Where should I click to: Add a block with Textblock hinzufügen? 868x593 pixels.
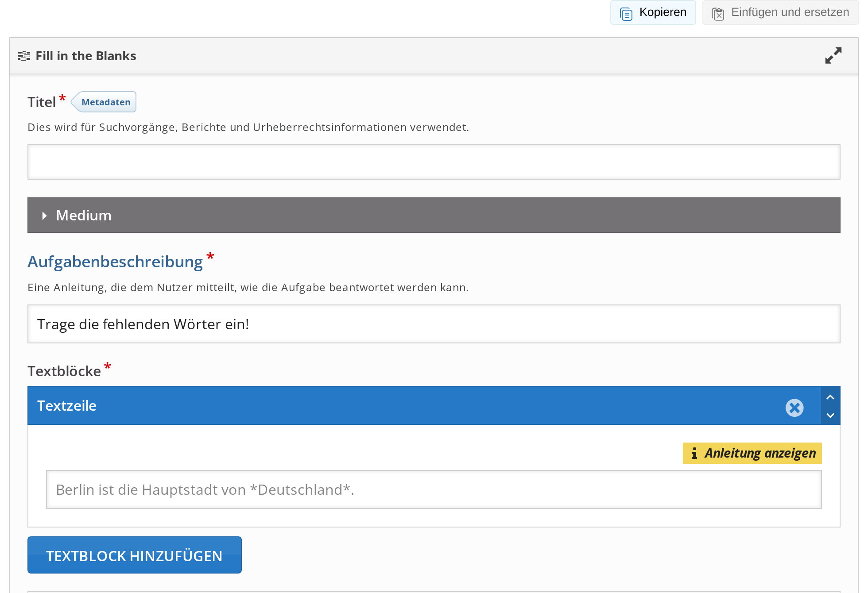[135, 555]
